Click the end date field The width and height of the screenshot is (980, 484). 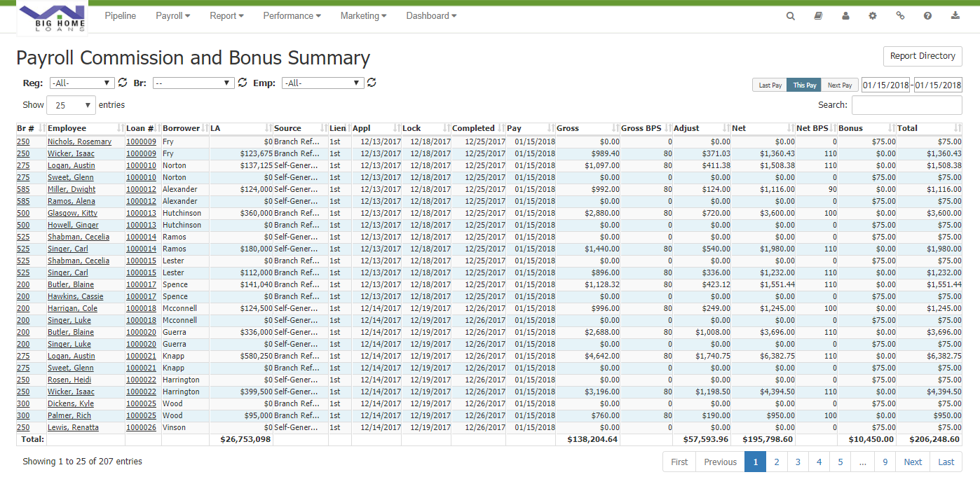click(938, 85)
